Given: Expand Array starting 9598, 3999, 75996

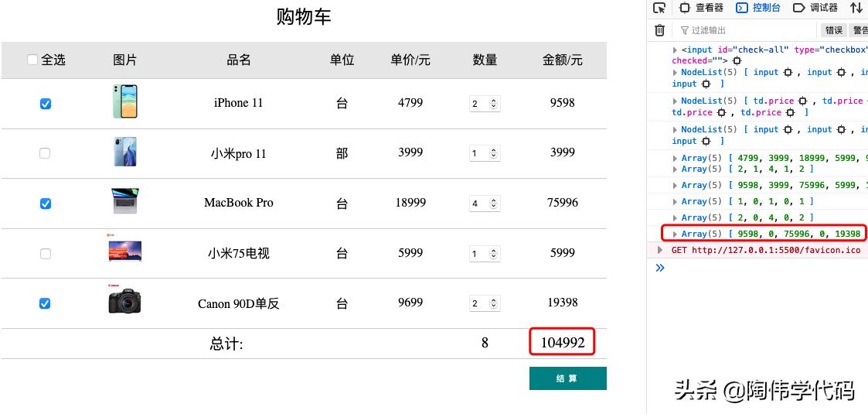Looking at the screenshot, I should click(x=676, y=185).
